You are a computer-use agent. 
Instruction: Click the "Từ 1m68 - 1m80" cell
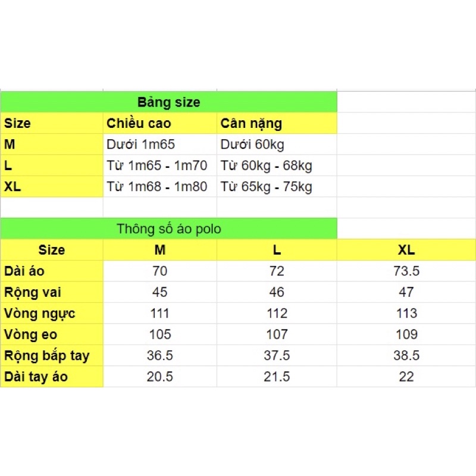tap(157, 187)
